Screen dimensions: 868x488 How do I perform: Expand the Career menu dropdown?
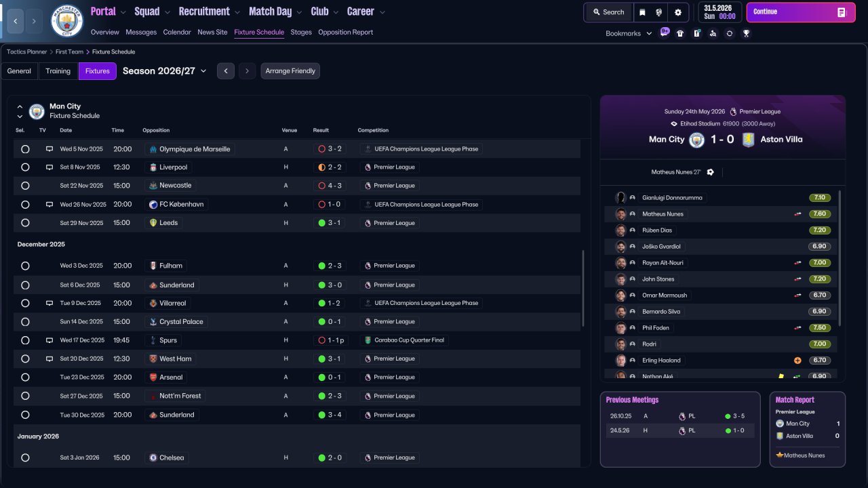[382, 12]
